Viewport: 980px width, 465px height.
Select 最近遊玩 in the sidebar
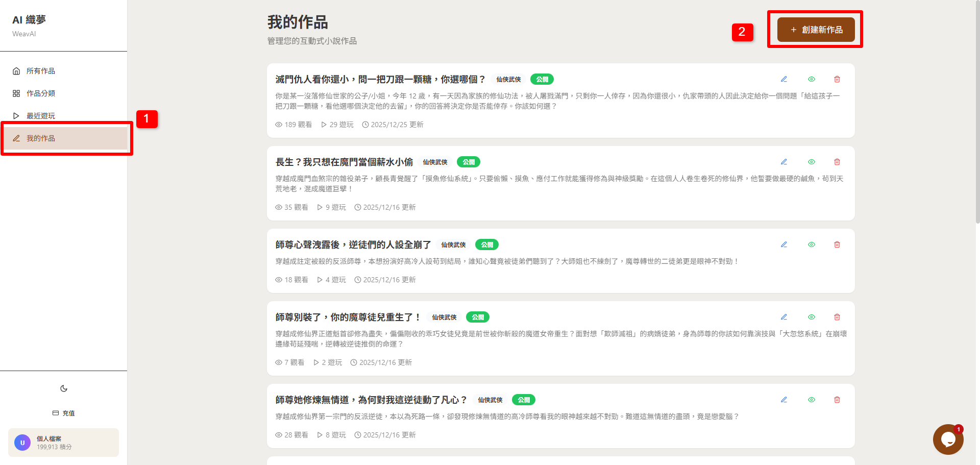point(41,115)
